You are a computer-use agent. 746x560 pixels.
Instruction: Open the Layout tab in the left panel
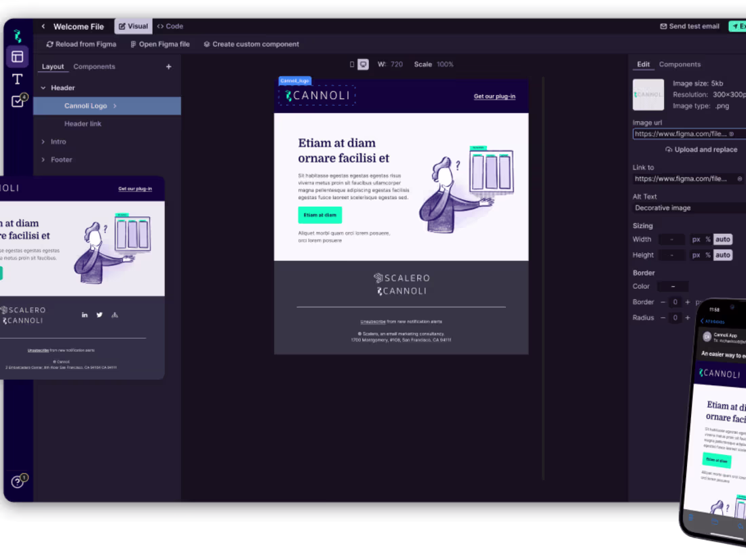[53, 66]
